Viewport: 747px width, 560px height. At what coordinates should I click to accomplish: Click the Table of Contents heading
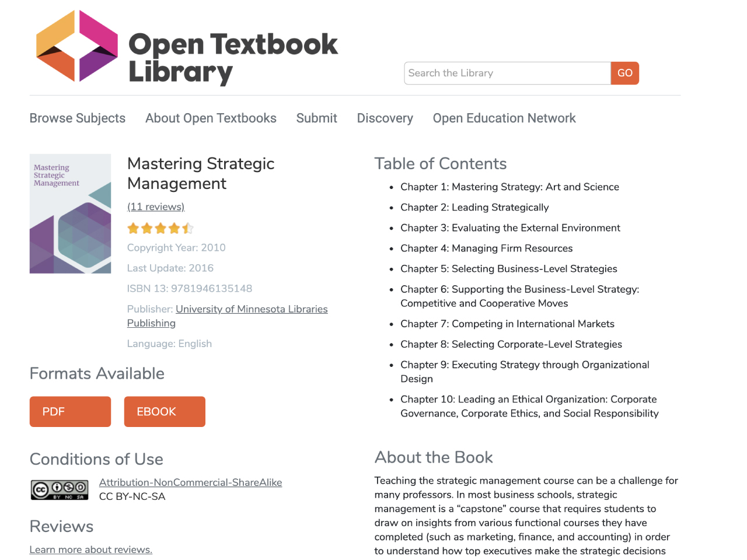point(441,163)
